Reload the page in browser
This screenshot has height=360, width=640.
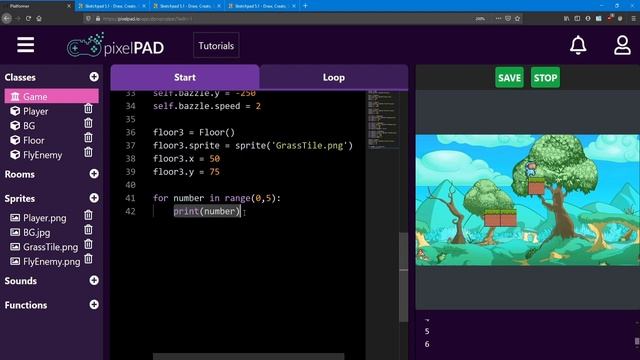pyautogui.click(x=28, y=18)
